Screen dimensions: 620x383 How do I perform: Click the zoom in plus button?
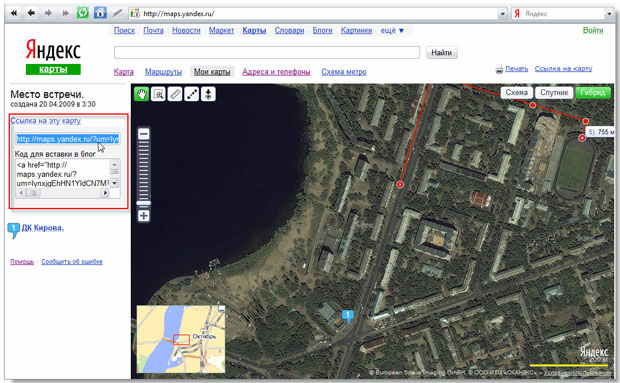[144, 216]
